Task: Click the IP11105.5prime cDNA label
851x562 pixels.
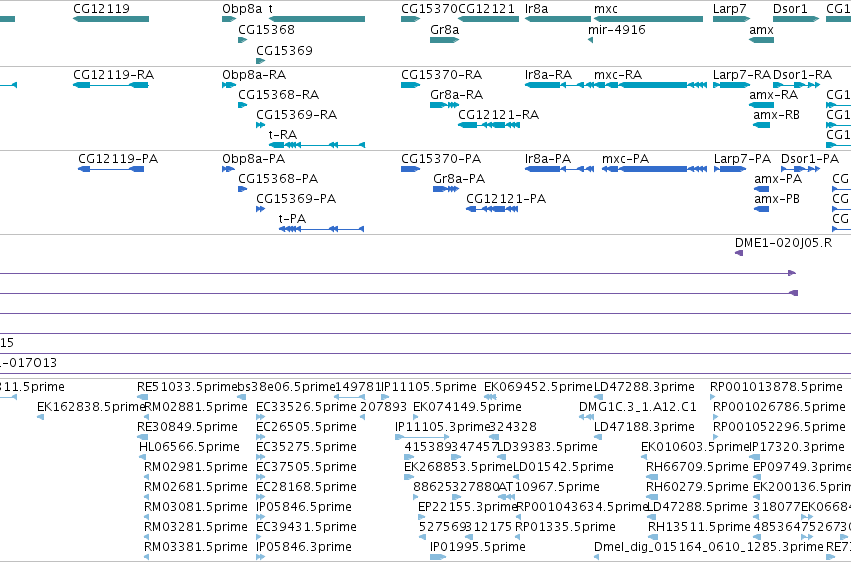Action: pyautogui.click(x=429, y=387)
